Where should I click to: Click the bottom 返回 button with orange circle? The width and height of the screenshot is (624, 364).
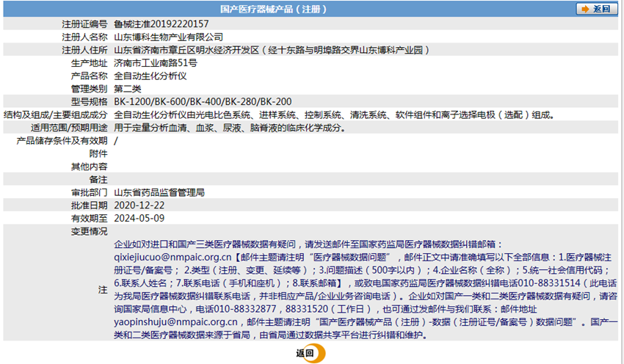click(x=311, y=353)
